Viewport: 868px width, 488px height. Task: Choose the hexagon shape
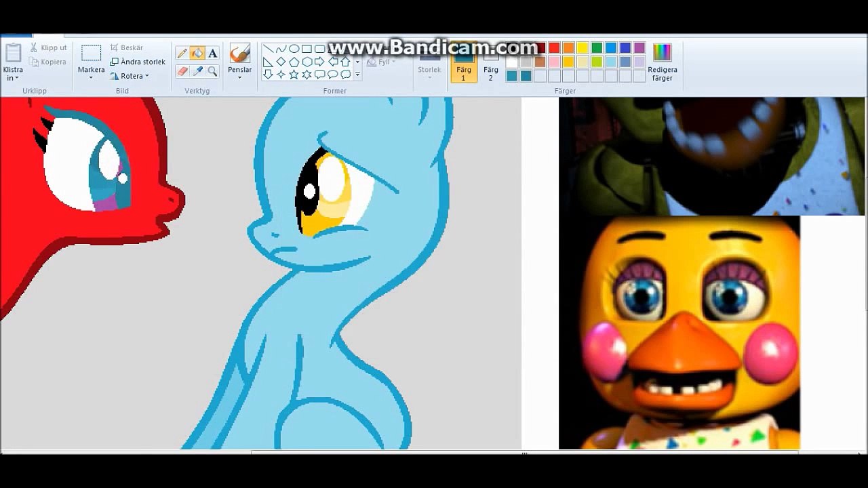coord(307,62)
